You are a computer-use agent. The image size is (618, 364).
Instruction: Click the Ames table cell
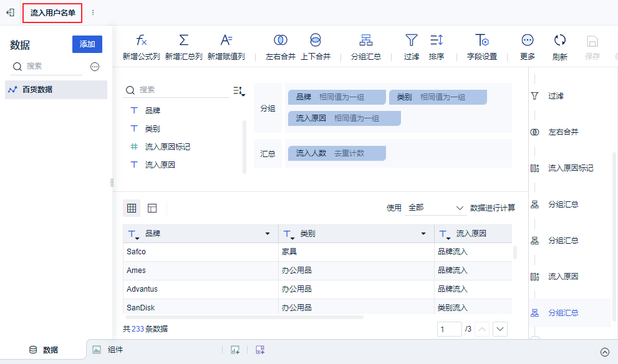pyautogui.click(x=201, y=271)
